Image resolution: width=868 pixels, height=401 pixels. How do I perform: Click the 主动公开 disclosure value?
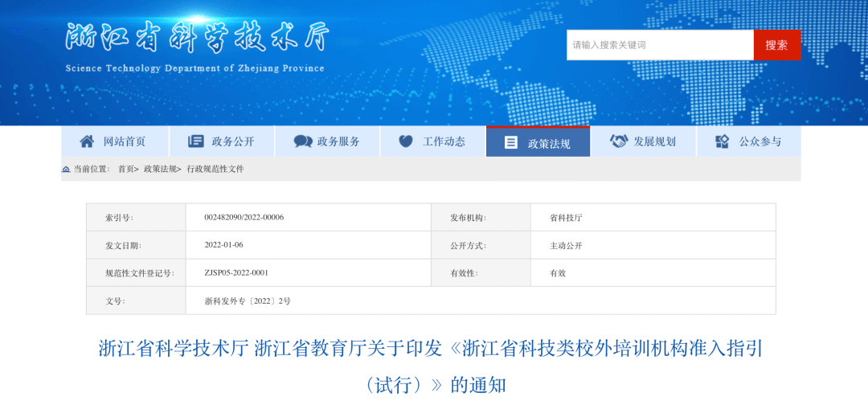point(566,245)
